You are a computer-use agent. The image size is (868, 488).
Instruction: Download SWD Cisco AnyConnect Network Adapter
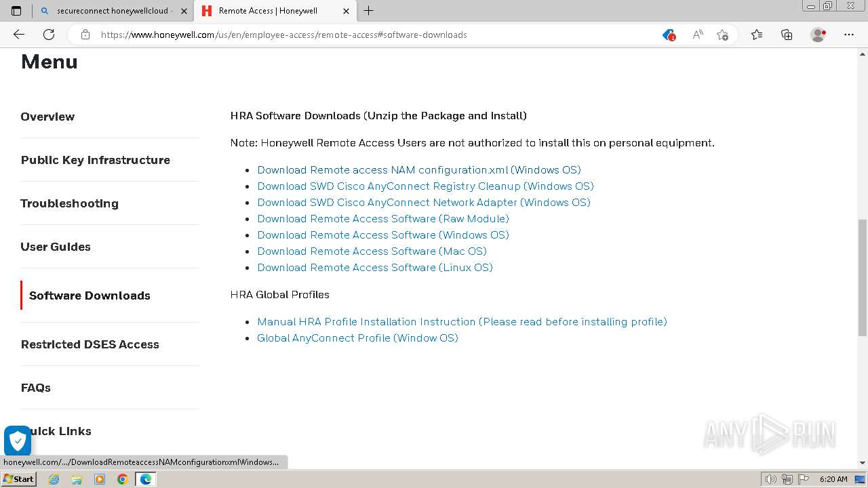(424, 203)
